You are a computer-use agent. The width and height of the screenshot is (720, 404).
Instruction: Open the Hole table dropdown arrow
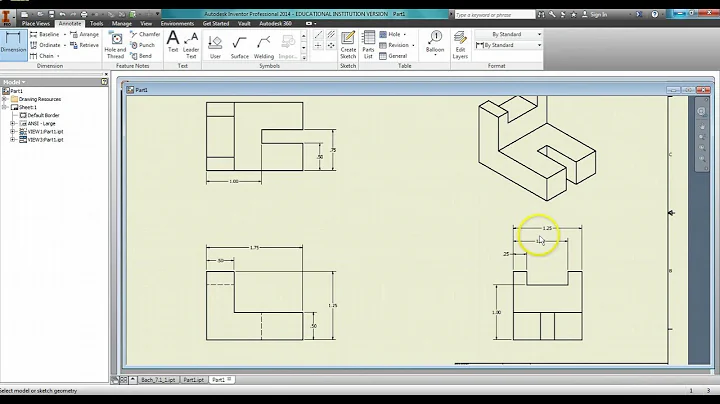(x=405, y=34)
